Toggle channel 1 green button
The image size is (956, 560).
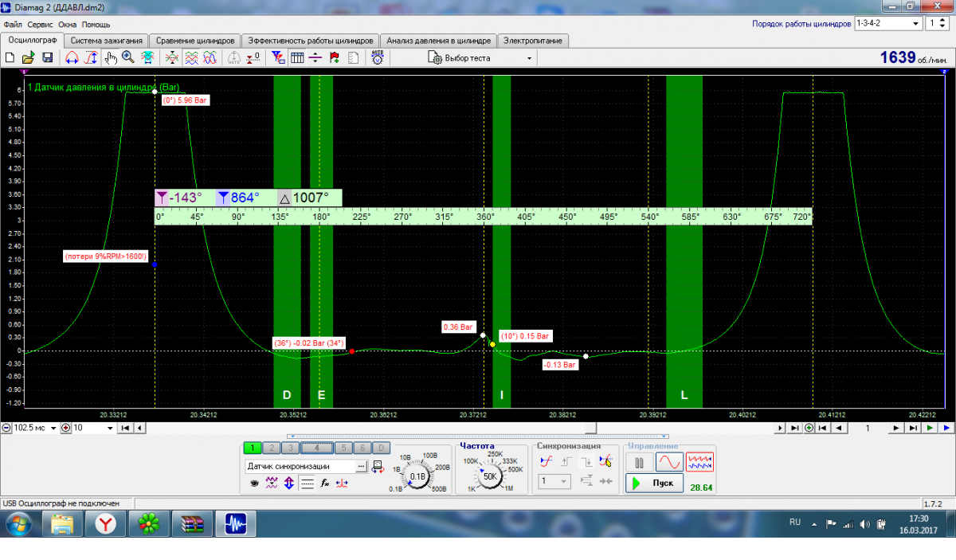click(x=253, y=448)
